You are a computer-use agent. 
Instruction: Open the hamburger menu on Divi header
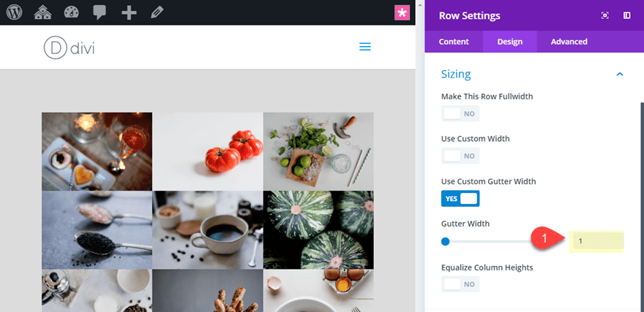point(365,47)
